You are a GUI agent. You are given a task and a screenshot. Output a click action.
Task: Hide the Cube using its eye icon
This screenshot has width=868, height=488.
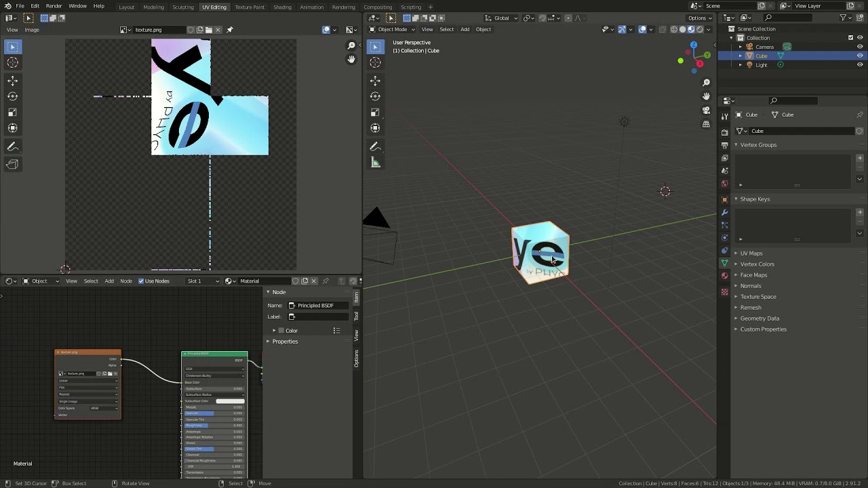click(x=860, y=56)
